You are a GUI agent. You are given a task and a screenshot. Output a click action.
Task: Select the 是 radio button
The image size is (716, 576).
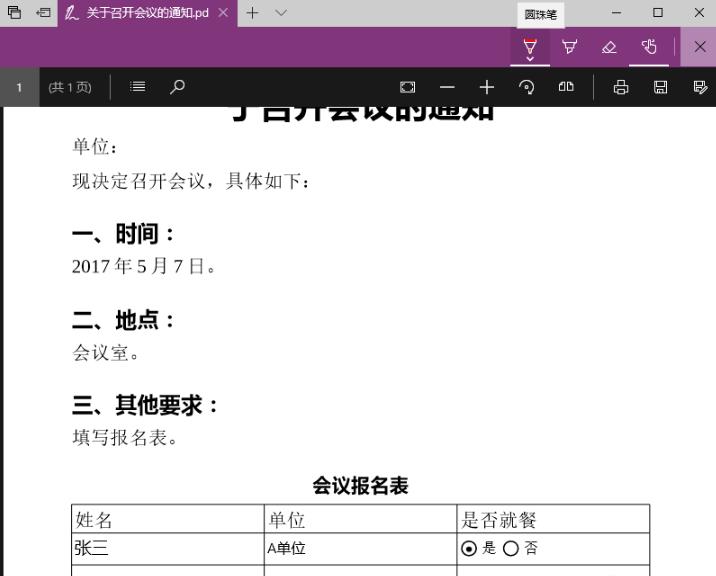(469, 548)
